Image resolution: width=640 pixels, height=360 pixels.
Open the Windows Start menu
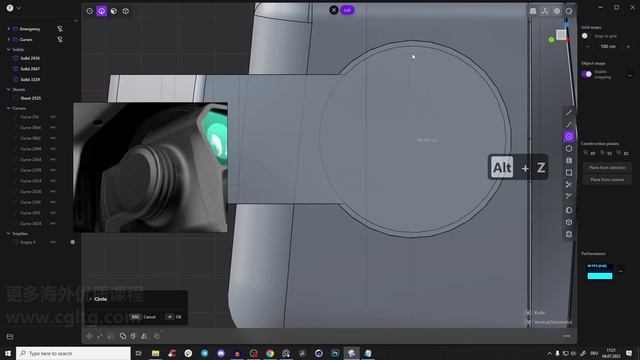8,353
